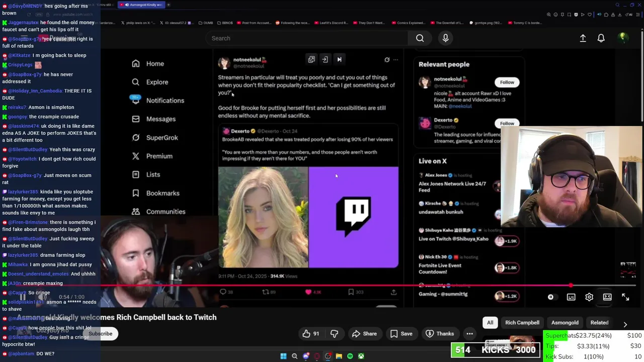Switch to the Asmongold Kindly browser tab
Viewport: 644px width, 362px height.
pos(142,5)
